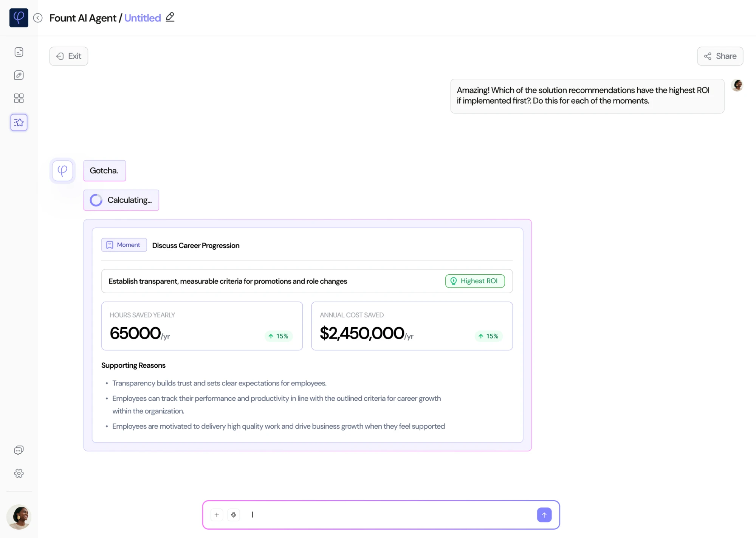Viewport: 756px width, 538px height.
Task: Click the Highest ROI badge
Action: coord(475,281)
